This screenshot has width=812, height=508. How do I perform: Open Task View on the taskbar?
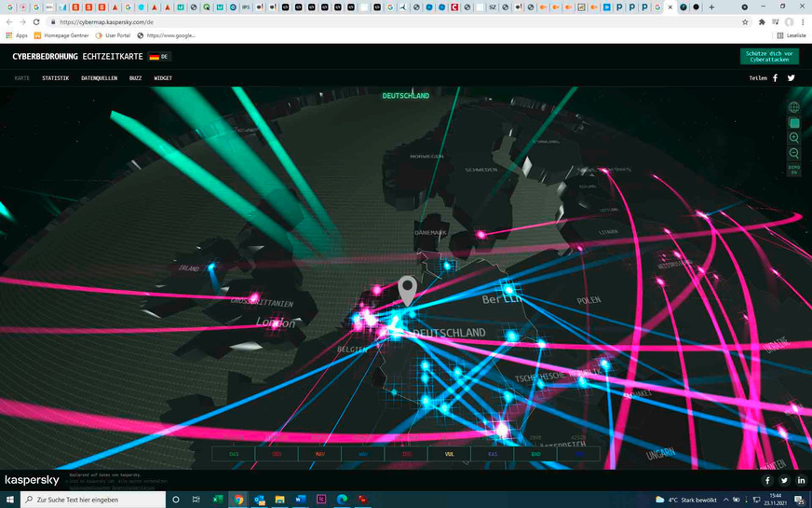pos(196,500)
